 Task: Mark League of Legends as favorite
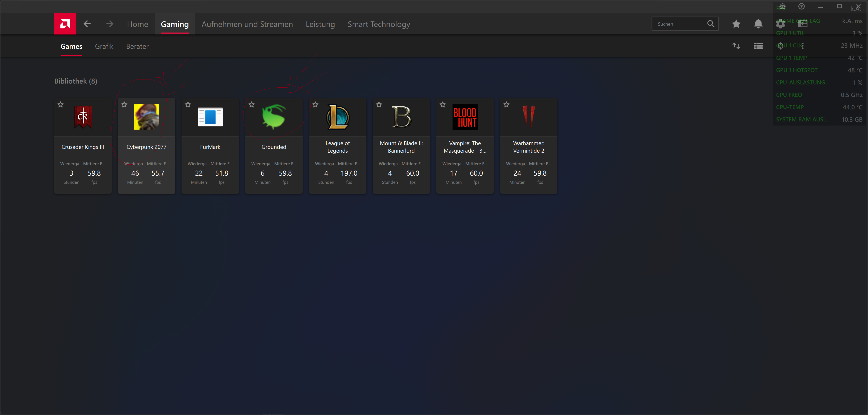coord(315,105)
